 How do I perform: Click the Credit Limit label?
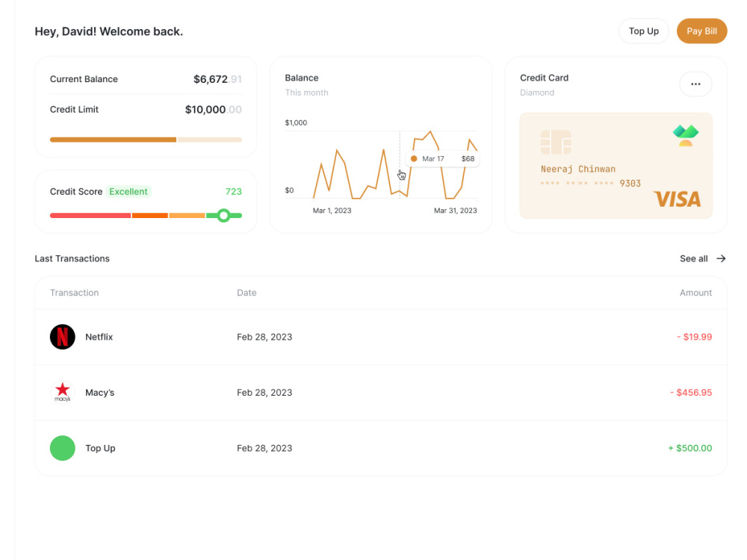point(74,110)
